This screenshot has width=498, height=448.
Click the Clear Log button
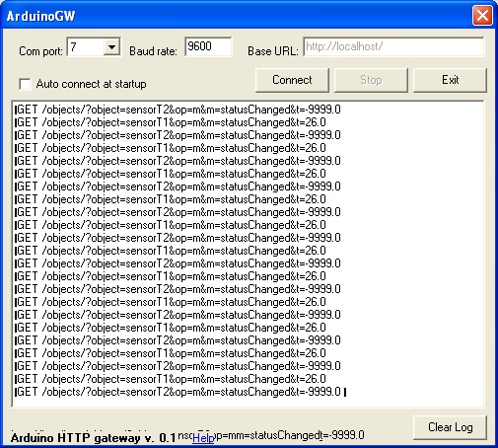point(450,427)
